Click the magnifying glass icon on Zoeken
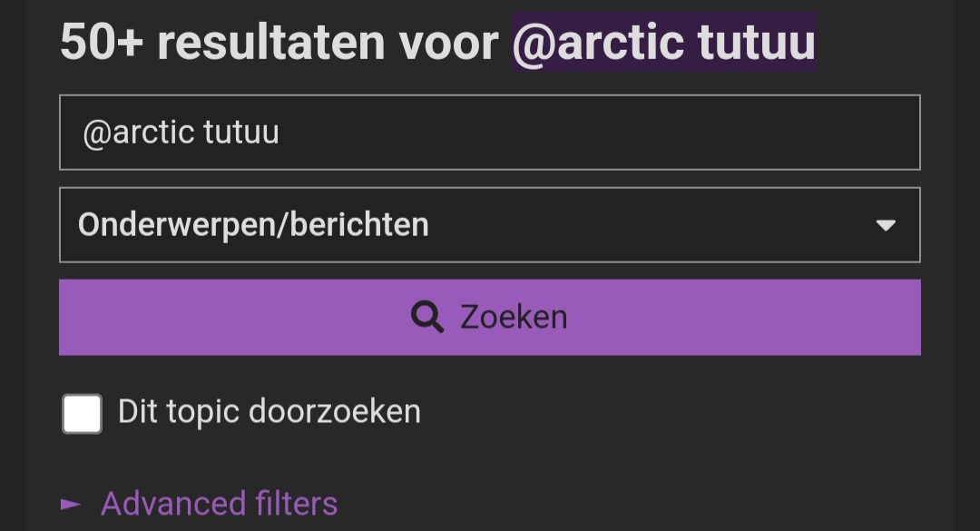 (427, 317)
